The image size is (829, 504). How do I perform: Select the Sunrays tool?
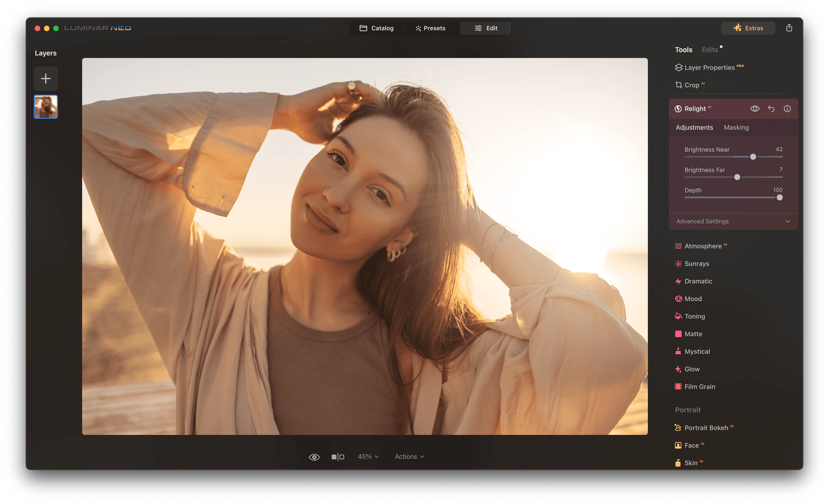696,263
